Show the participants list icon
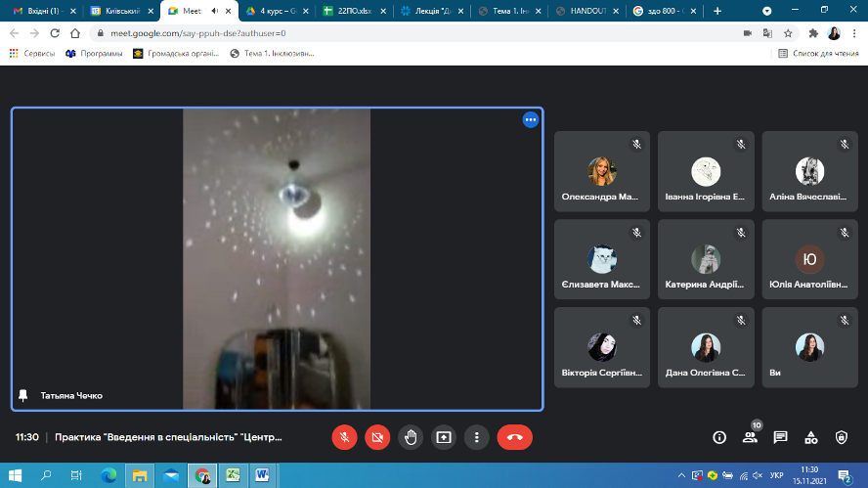 pos(750,437)
